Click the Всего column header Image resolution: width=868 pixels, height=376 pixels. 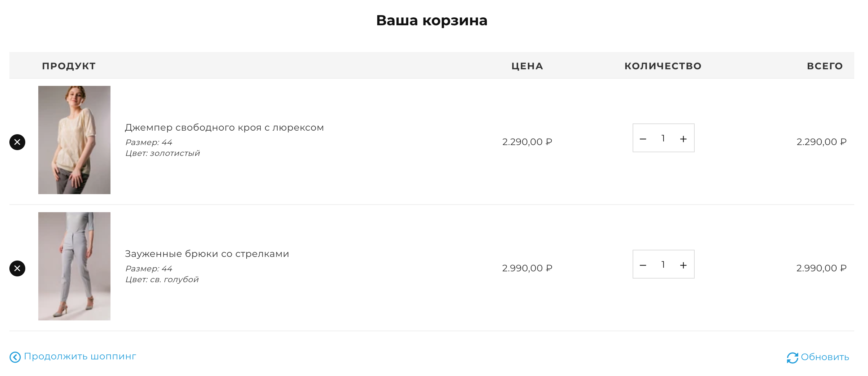(825, 66)
